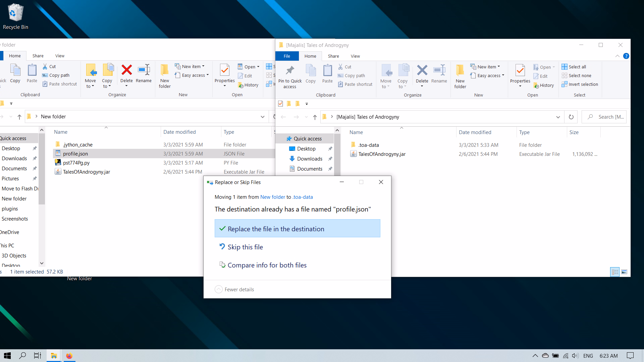644x362 pixels.
Task: Click History in Majalis window ribbon
Action: 544,85
